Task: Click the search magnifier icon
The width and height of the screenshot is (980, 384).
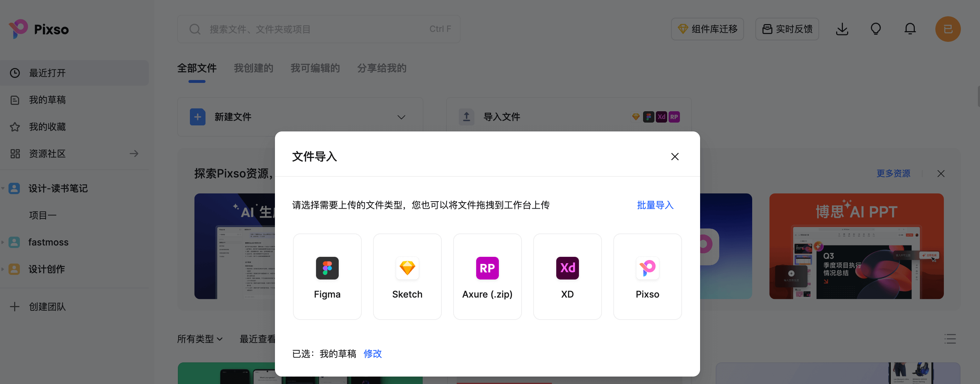Action: click(195, 29)
